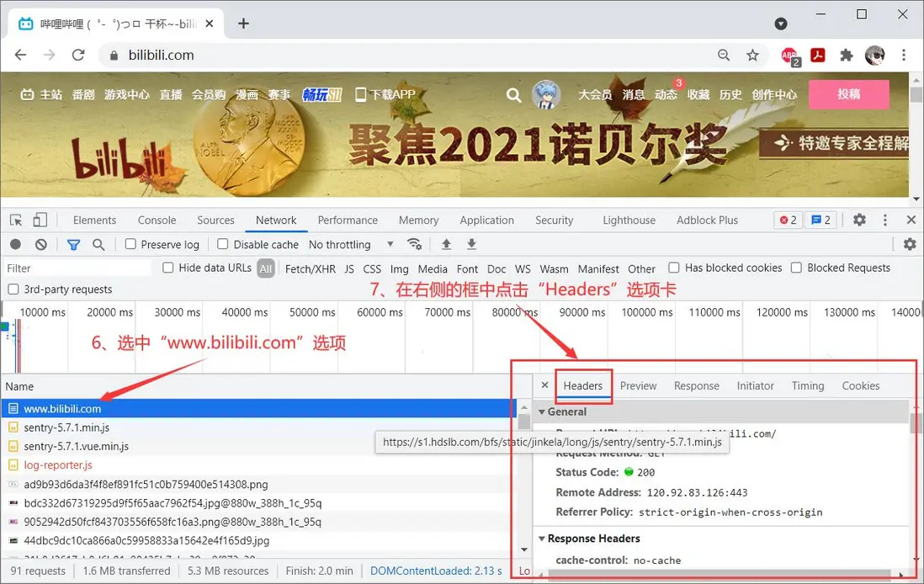
Task: Enable Preserve log checkbox
Action: click(x=130, y=244)
